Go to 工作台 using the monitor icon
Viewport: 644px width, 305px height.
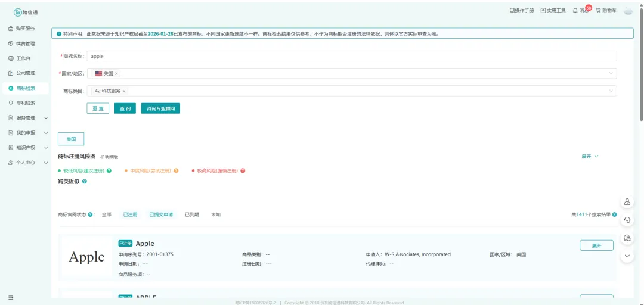[x=11, y=58]
